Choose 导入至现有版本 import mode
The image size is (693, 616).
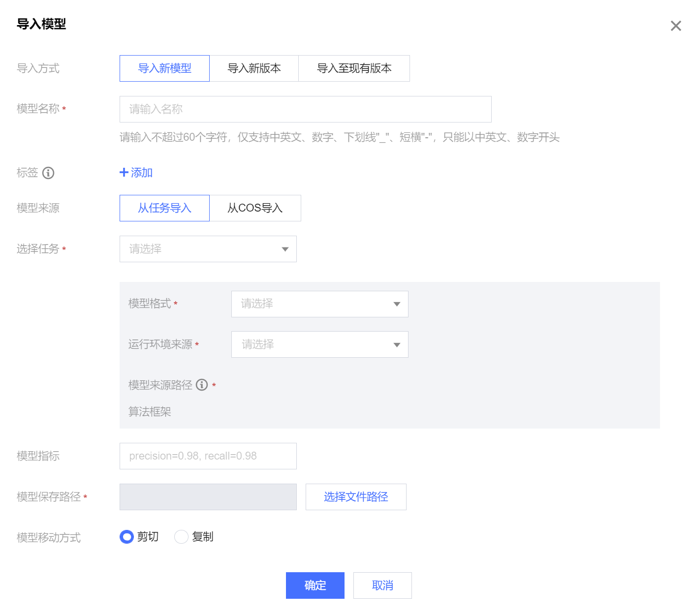(x=354, y=68)
